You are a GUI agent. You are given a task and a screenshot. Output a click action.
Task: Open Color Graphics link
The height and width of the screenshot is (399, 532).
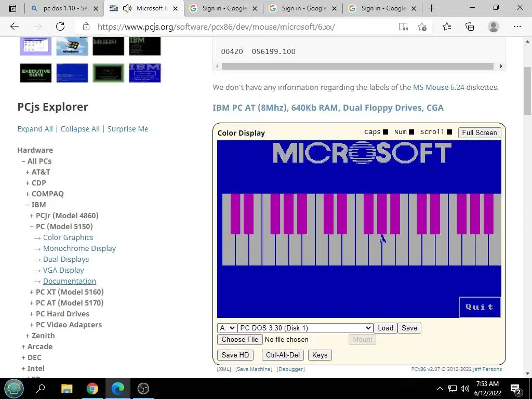point(68,237)
